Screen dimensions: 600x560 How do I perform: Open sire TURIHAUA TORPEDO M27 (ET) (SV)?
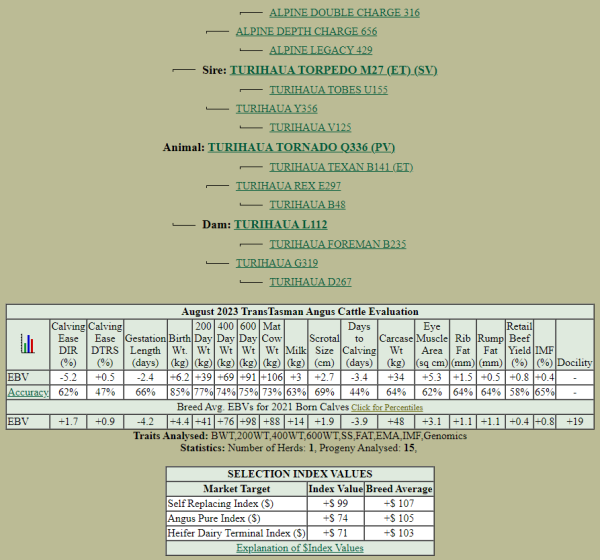click(x=333, y=70)
